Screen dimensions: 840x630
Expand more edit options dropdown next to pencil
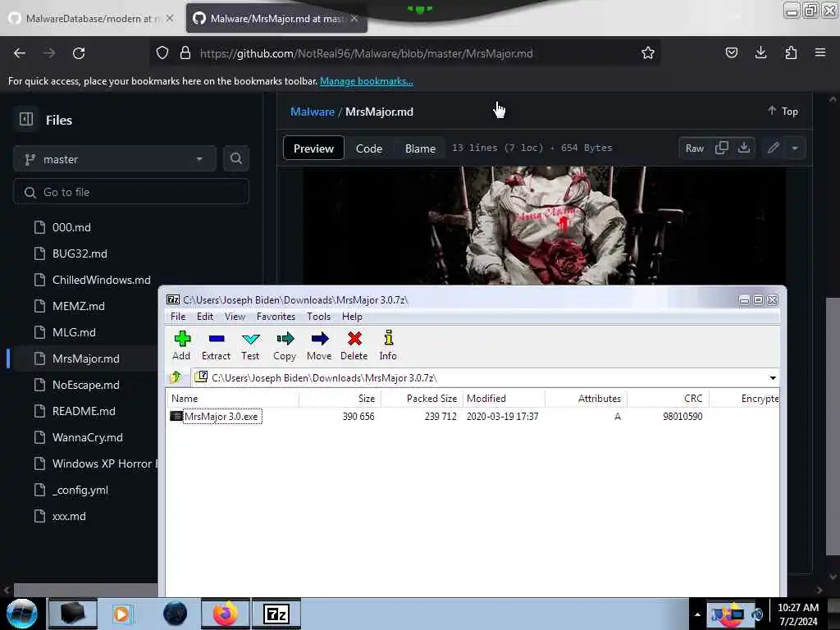795,148
